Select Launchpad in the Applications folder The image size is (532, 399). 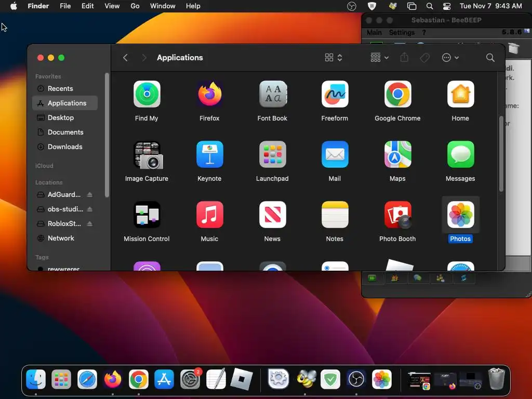pos(272,155)
